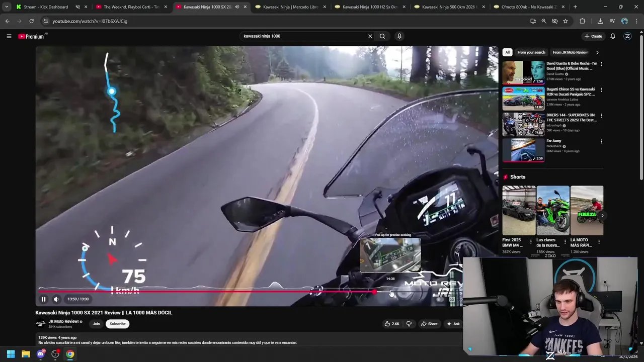This screenshot has width=644, height=362.
Task: Open browser downloads icon
Action: click(x=600, y=21)
